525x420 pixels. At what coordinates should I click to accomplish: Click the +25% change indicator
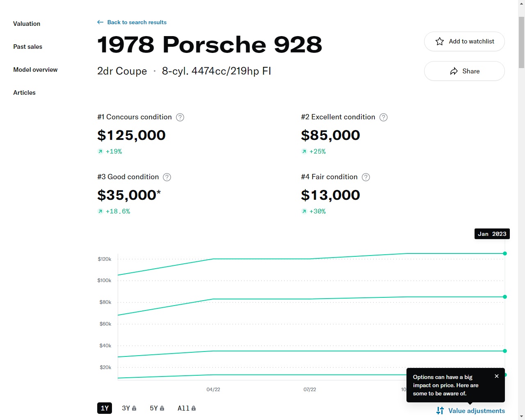click(x=314, y=151)
